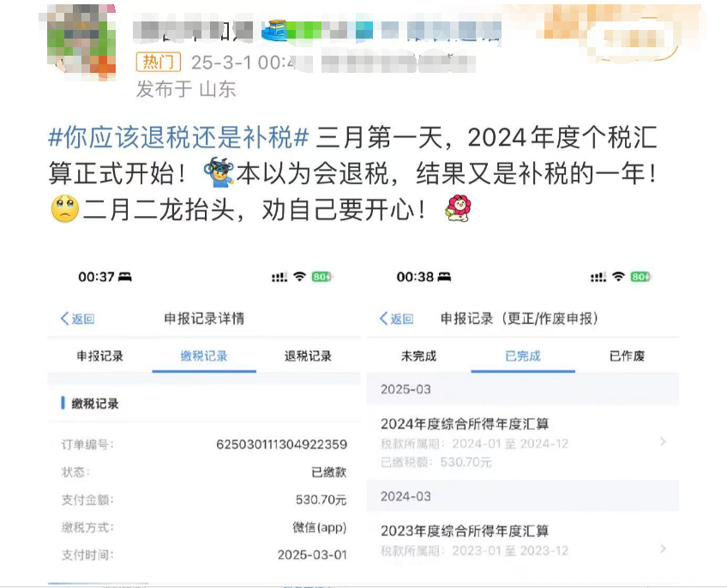Switch to 退税记录 tab

pos(308,356)
